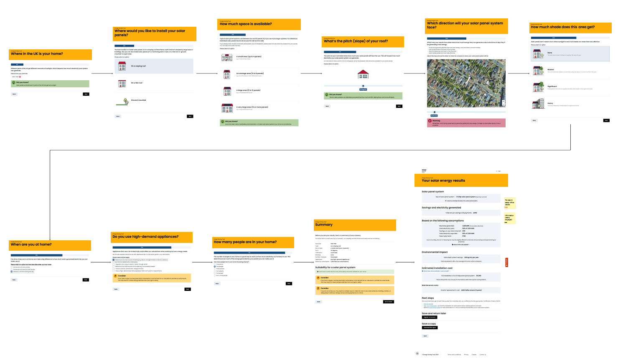Viewport: 623px width, 364px height.
Task: Open 'Terms and conditions' footer link
Action: point(454,355)
